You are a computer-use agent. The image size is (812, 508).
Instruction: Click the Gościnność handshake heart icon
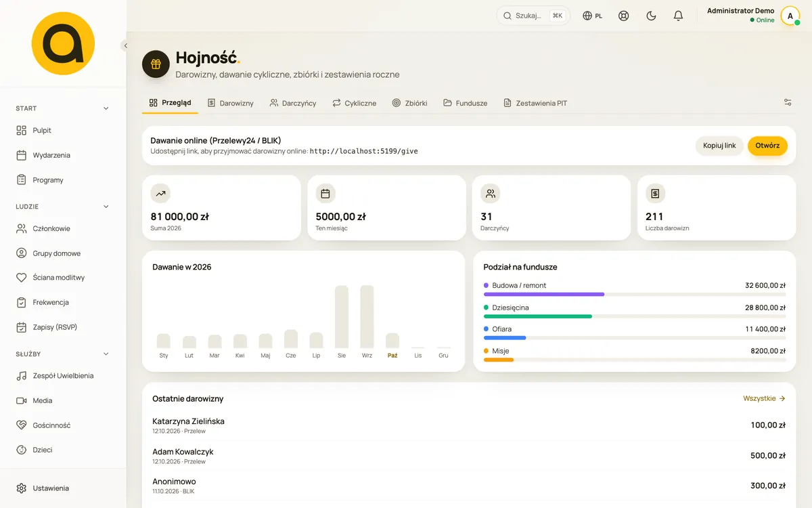coord(22,425)
